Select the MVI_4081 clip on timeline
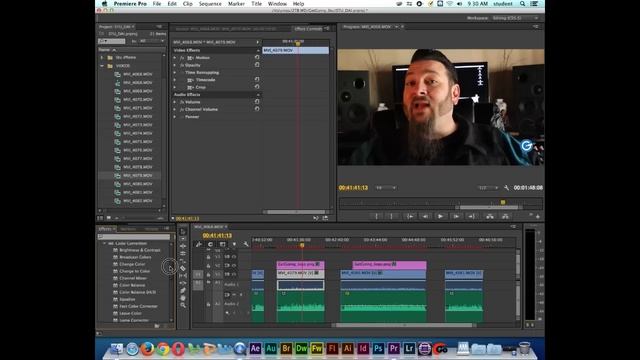The height and width of the screenshot is (360, 640). pos(464,273)
